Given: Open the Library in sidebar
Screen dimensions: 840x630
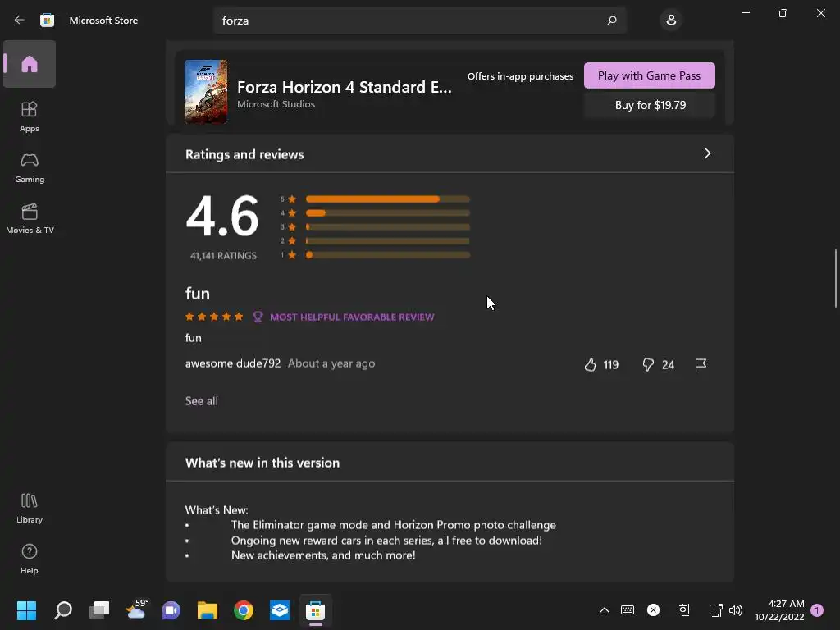Looking at the screenshot, I should click(x=30, y=509).
